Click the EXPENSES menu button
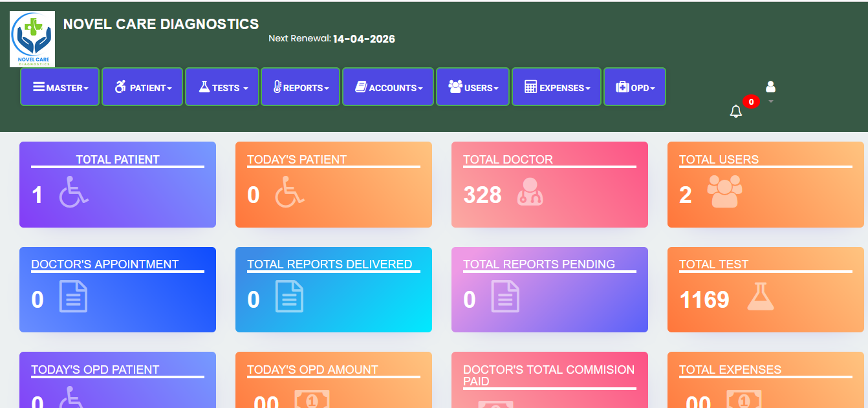 coord(556,87)
